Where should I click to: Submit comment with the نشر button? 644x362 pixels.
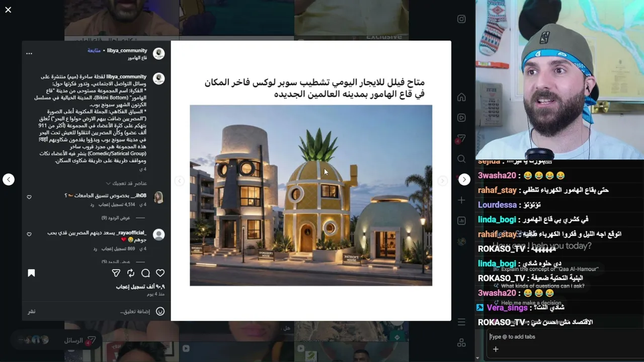31,311
